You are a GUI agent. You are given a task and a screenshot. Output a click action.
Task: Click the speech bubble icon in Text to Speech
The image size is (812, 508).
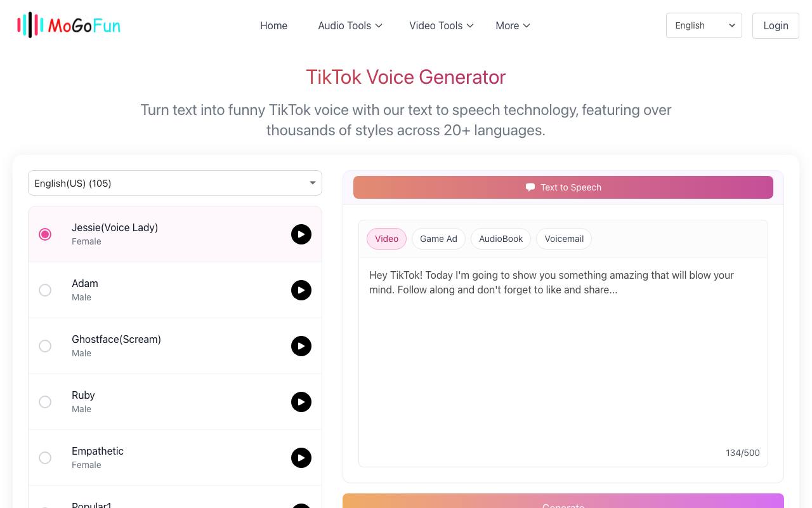pyautogui.click(x=530, y=187)
